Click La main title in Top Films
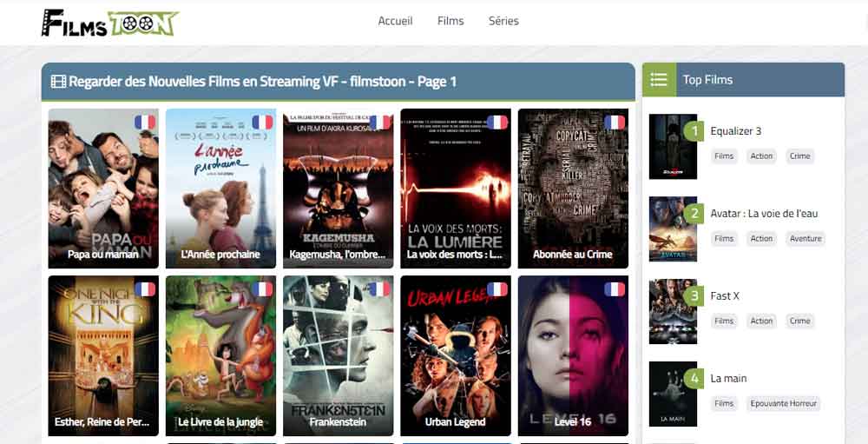 [728, 379]
